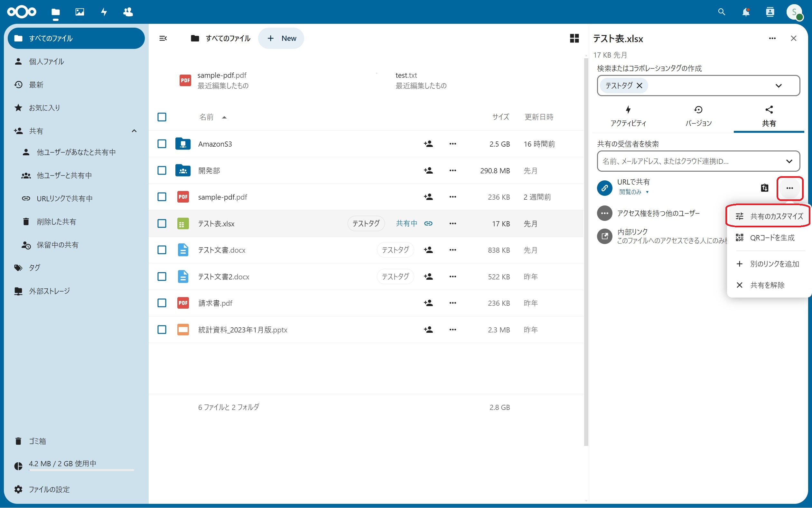Open the Photos app icon
The height and width of the screenshot is (508, 812).
point(80,12)
